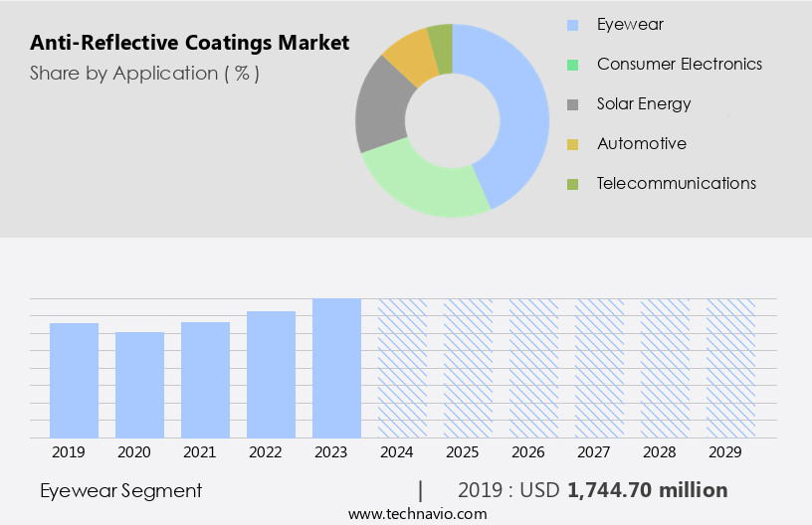Select the 2020 bar in the chart

click(140, 385)
